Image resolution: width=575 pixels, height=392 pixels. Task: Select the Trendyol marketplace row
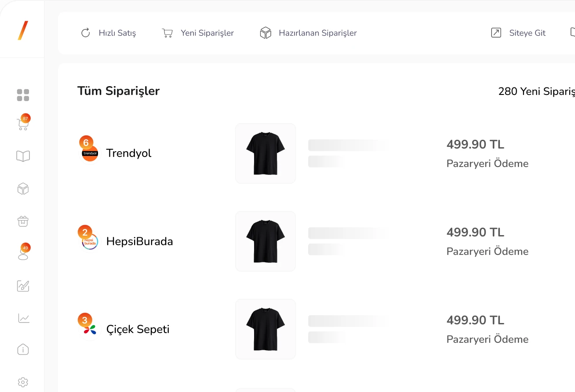click(x=128, y=153)
